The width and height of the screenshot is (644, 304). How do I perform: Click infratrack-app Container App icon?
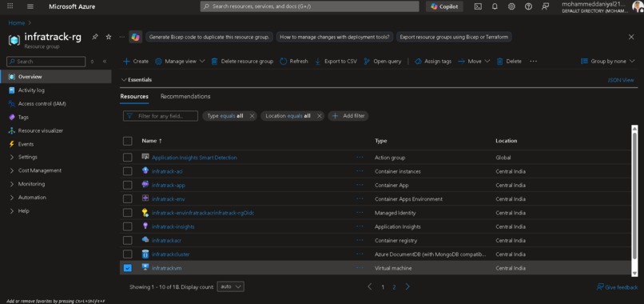pyautogui.click(x=145, y=185)
